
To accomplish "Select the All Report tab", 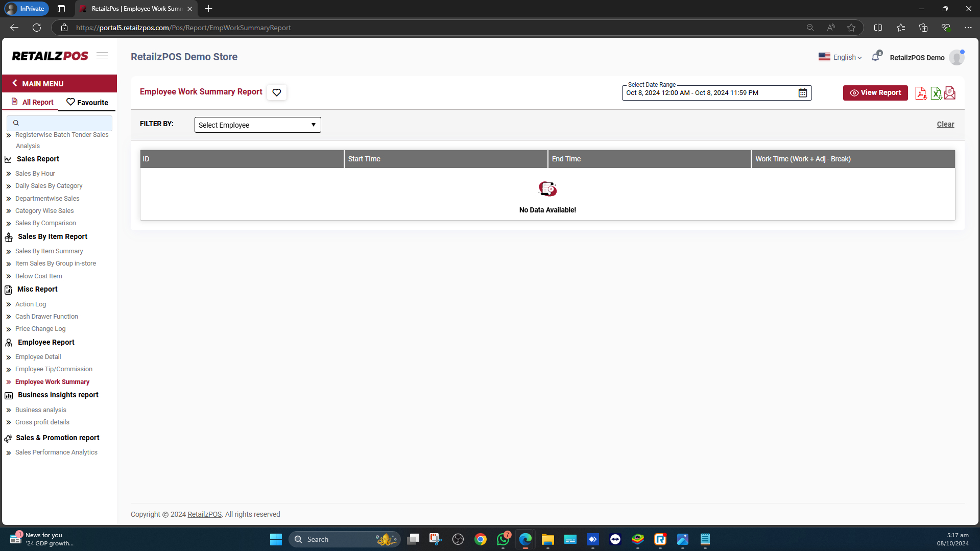I will pyautogui.click(x=32, y=102).
